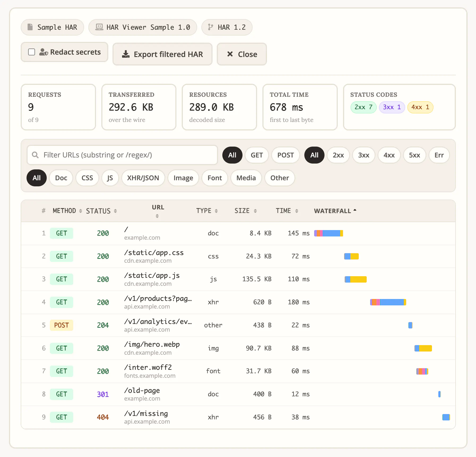The width and height of the screenshot is (476, 457).
Task: Click the Sample HAR chip
Action: coord(53,27)
